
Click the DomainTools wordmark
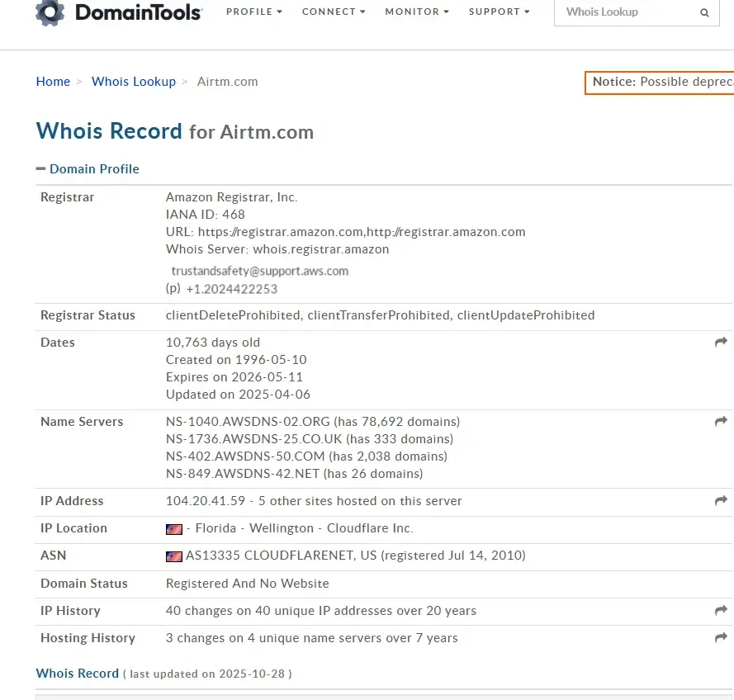[139, 12]
